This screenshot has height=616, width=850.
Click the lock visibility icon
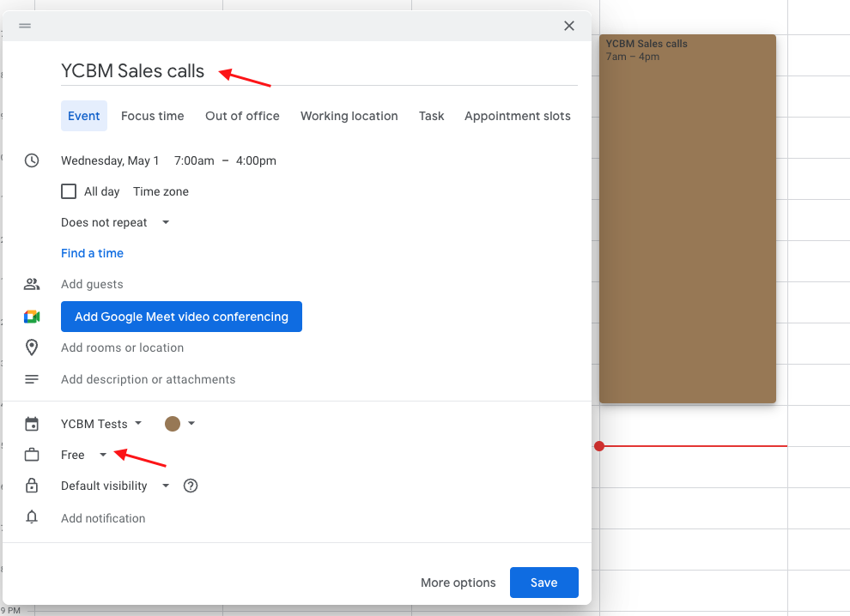point(32,486)
